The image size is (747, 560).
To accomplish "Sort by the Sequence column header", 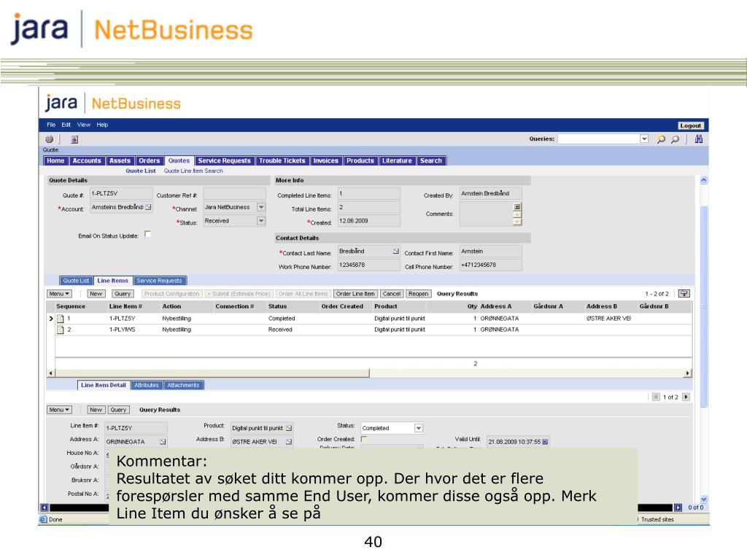I will click(71, 307).
